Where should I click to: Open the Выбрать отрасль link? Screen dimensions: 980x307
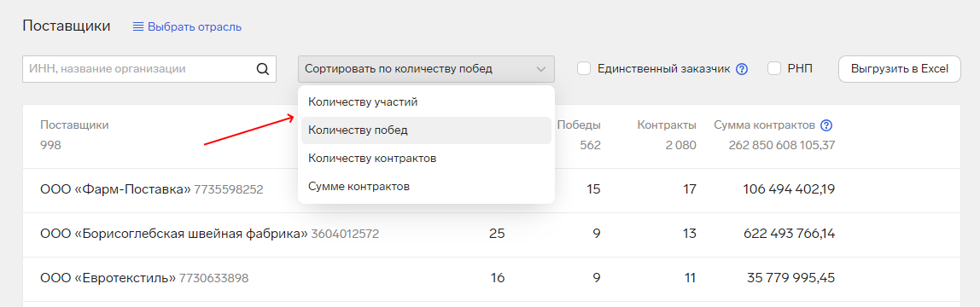click(195, 26)
